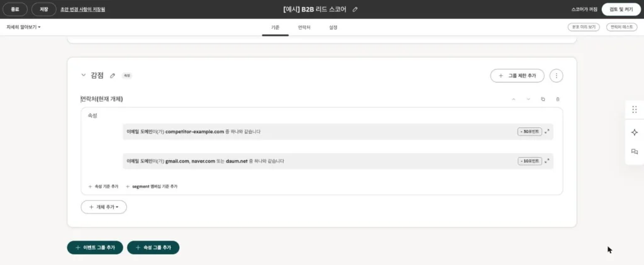Click the 그룹 제한 추가 button
The height and width of the screenshot is (265, 644).
coord(518,75)
